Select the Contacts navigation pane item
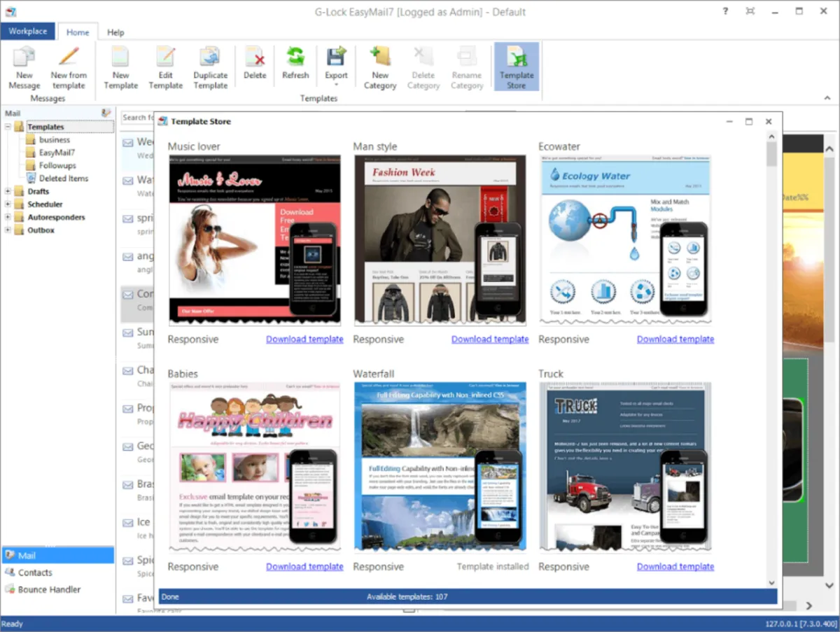The height and width of the screenshot is (632, 840). click(35, 573)
